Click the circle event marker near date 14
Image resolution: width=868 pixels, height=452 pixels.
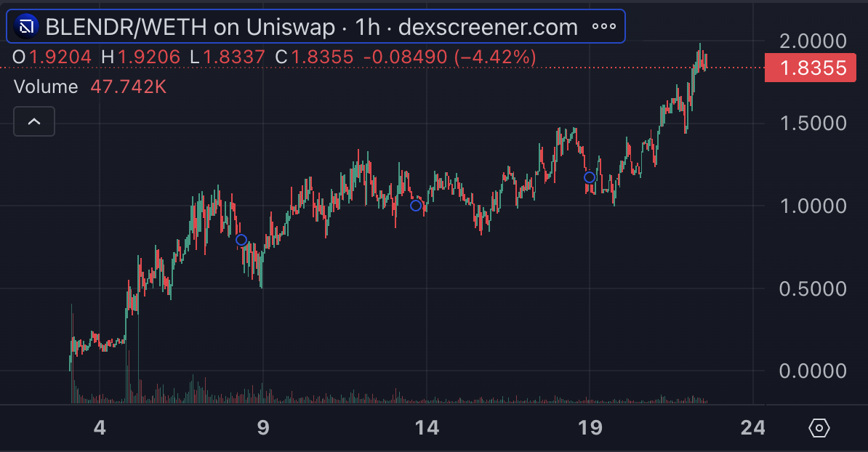tap(416, 206)
